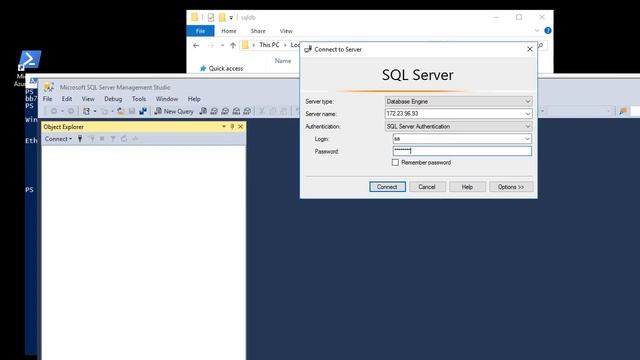Close the Object Explorer panel
Image resolution: width=640 pixels, height=360 pixels.
coord(240,127)
